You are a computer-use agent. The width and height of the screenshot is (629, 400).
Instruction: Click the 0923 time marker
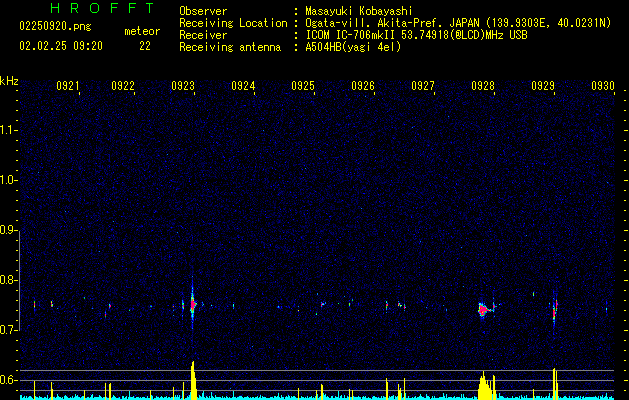point(183,86)
